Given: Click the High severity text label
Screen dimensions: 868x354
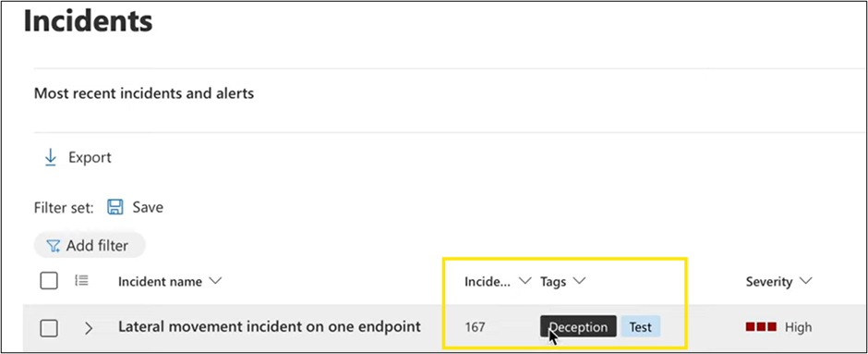Looking at the screenshot, I should (x=798, y=327).
